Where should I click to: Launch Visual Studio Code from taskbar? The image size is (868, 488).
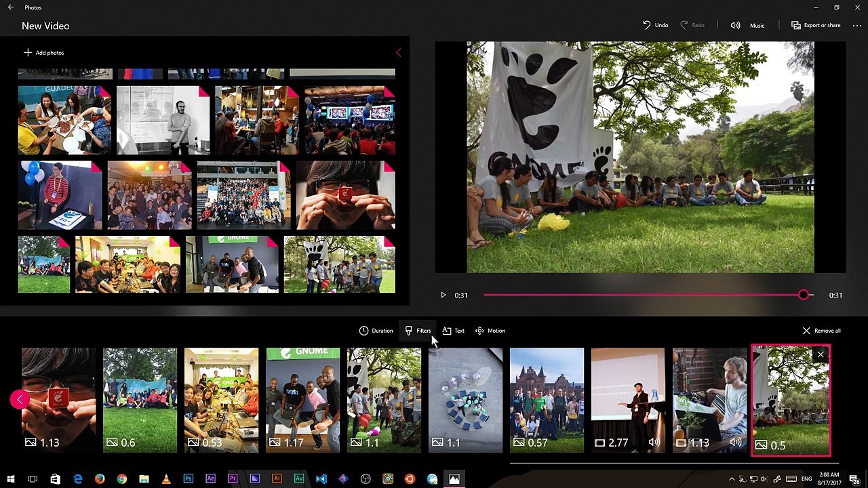click(x=321, y=479)
